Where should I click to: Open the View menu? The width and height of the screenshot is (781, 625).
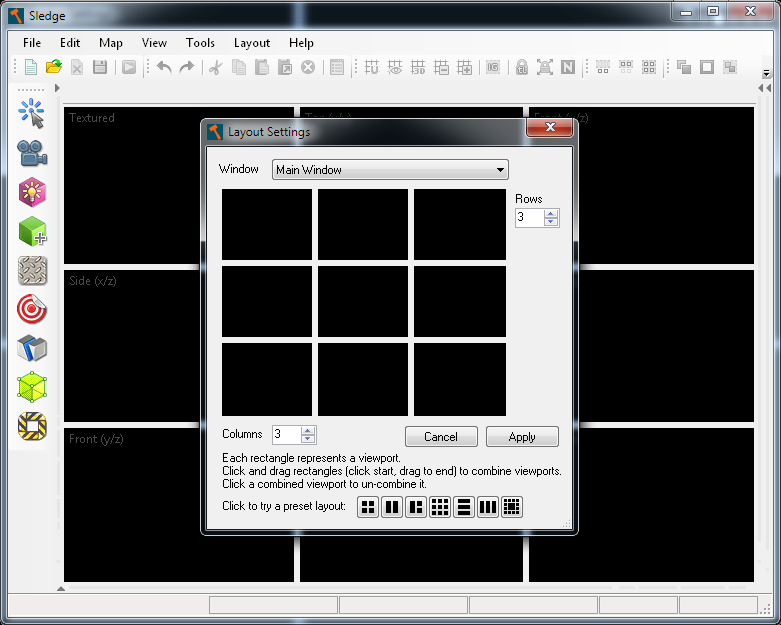pos(154,43)
